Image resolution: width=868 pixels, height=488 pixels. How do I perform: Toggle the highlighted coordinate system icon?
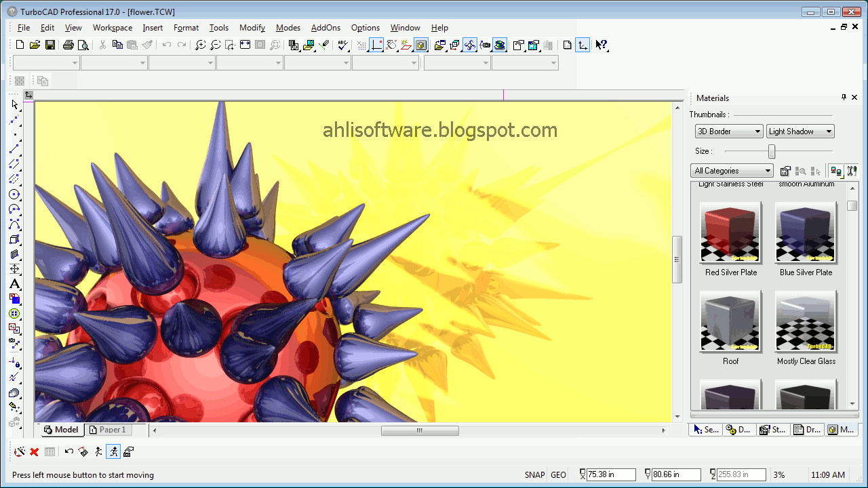[583, 45]
